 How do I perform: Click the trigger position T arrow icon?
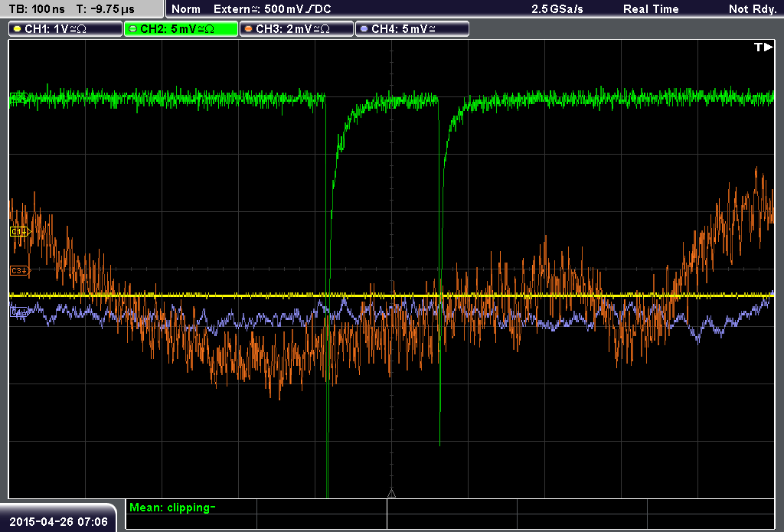tap(763, 47)
